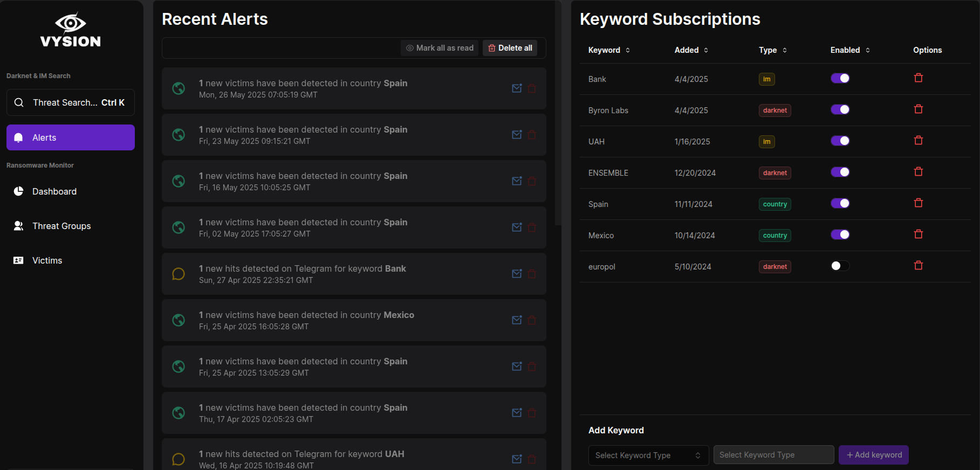The width and height of the screenshot is (980, 470).
Task: Remove the Mexico keyword subscription
Action: [x=918, y=234]
